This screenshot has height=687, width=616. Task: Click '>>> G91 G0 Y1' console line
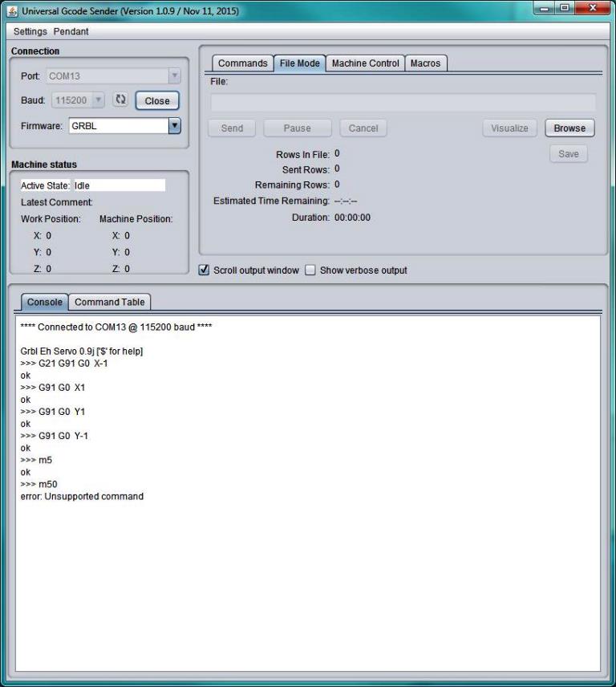click(53, 412)
